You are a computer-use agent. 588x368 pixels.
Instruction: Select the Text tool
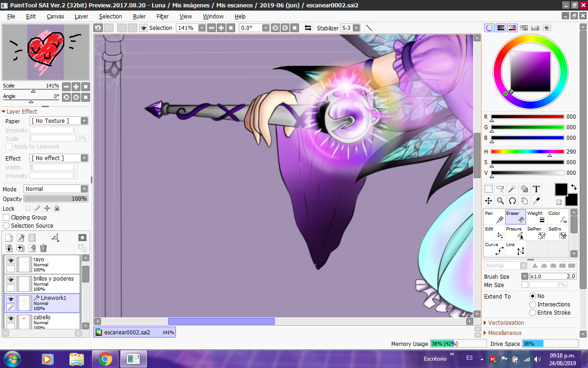tap(536, 189)
